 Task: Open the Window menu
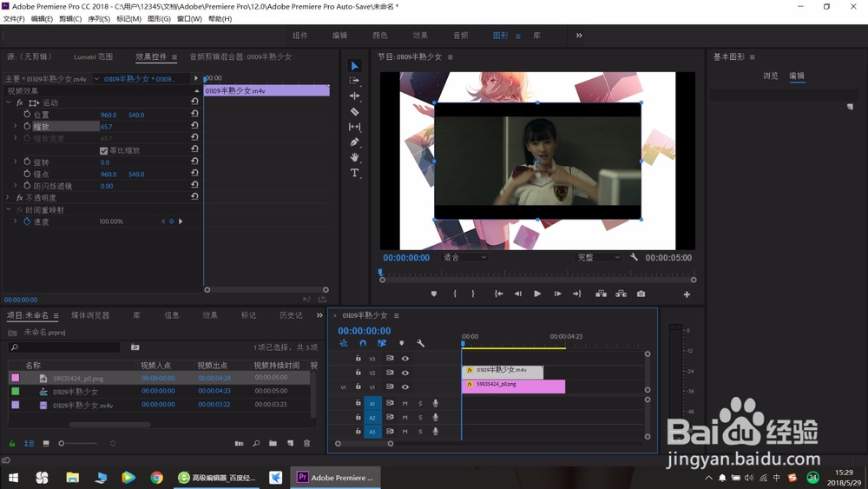[189, 19]
